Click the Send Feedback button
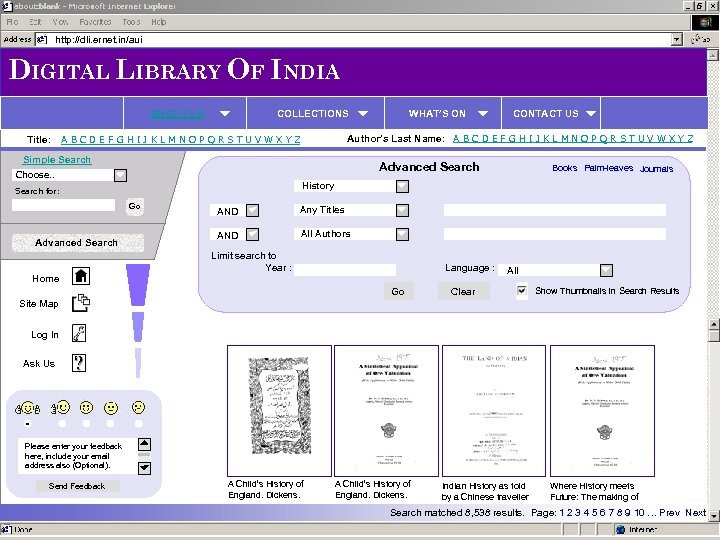The width and height of the screenshot is (720, 540). coord(77,486)
